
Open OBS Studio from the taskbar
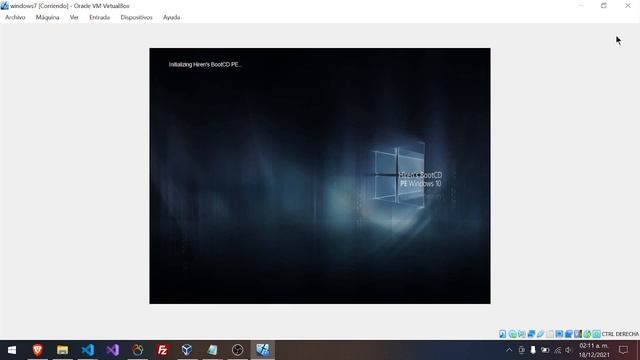coord(237,350)
